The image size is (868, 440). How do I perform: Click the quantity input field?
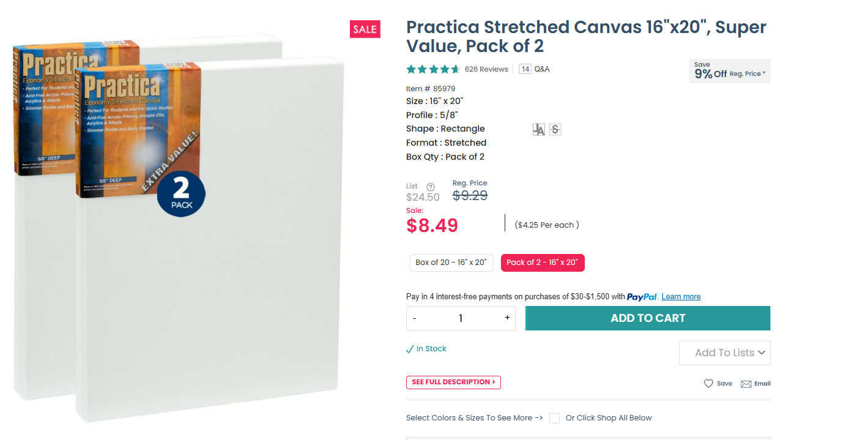[x=461, y=318]
